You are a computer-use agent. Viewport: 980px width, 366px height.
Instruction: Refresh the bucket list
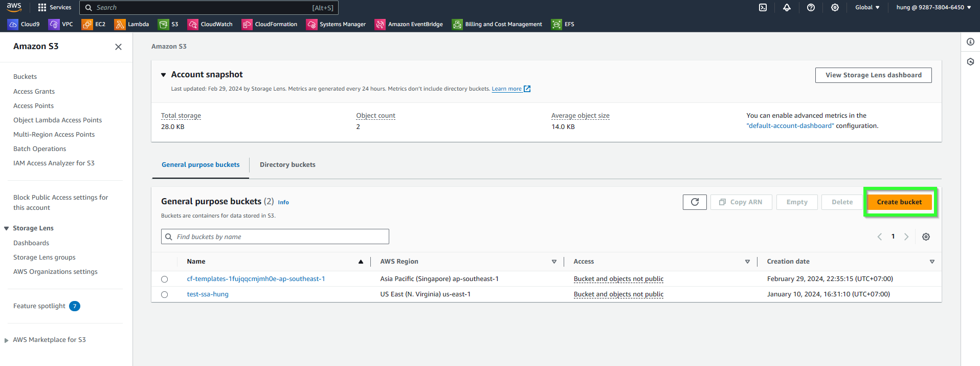(695, 202)
